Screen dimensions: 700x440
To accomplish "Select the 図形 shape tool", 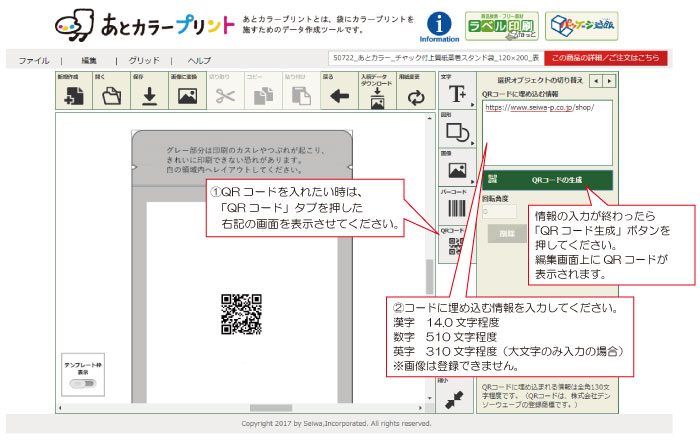I will point(457,129).
